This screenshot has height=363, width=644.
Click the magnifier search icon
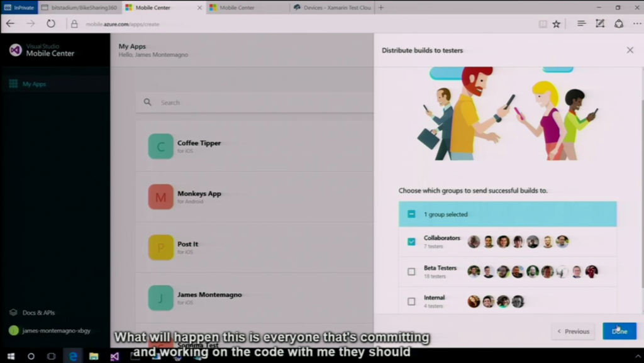pyautogui.click(x=147, y=103)
